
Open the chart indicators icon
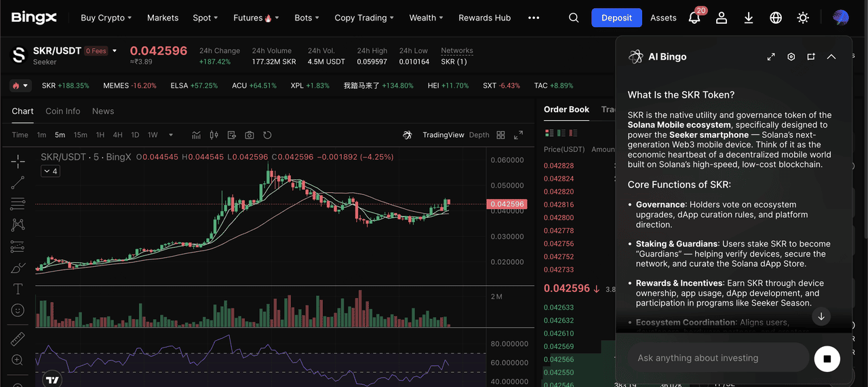(197, 135)
